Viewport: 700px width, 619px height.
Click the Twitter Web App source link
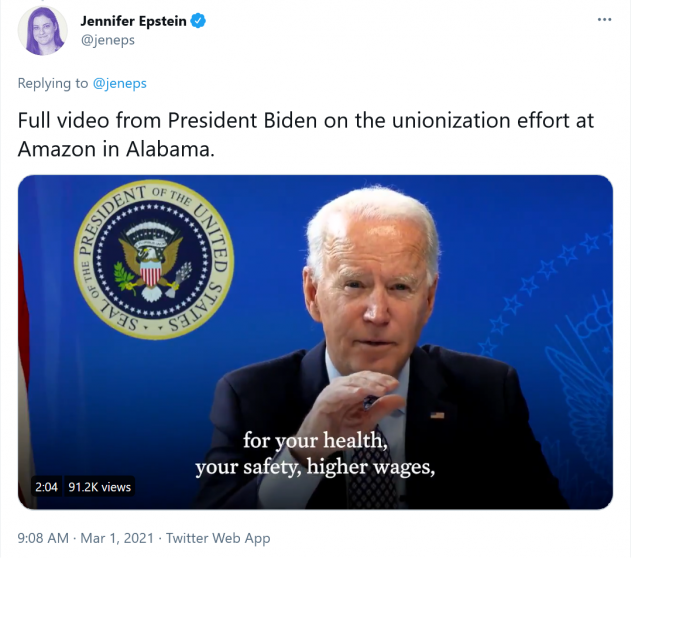point(218,538)
